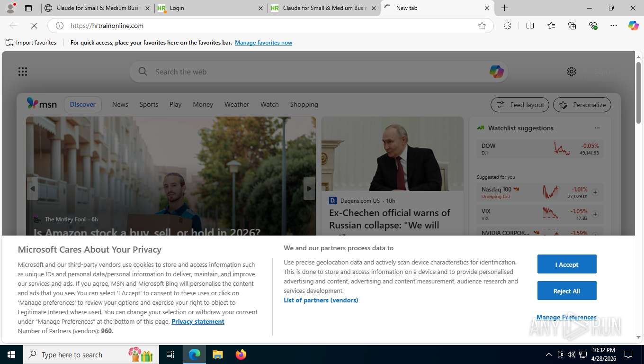Click Manage favorites now link
The image size is (644, 364).
click(x=263, y=43)
